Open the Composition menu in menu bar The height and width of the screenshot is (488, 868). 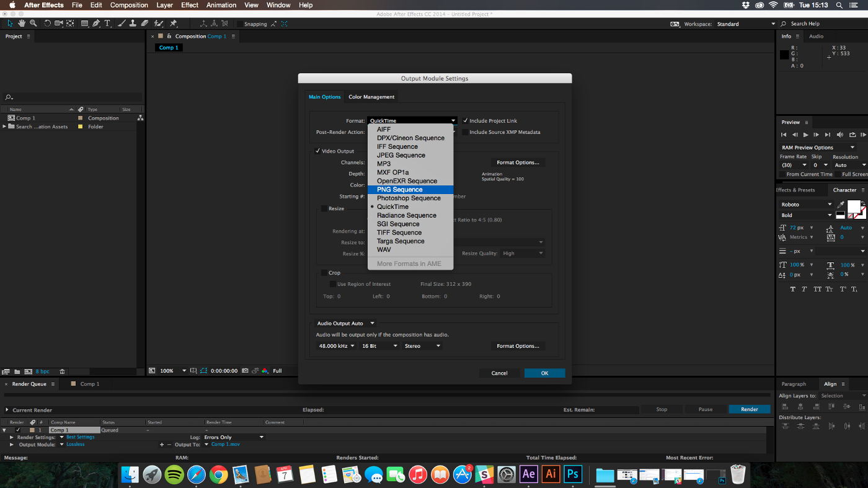click(129, 5)
